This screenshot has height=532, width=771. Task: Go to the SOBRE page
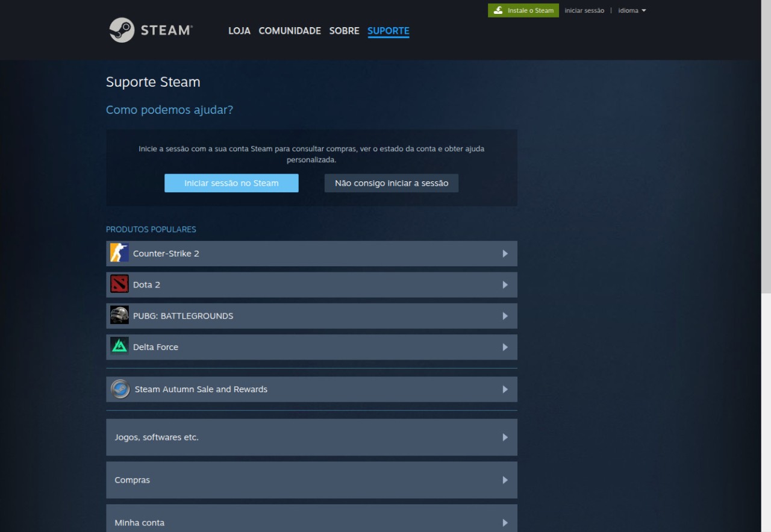[344, 31]
